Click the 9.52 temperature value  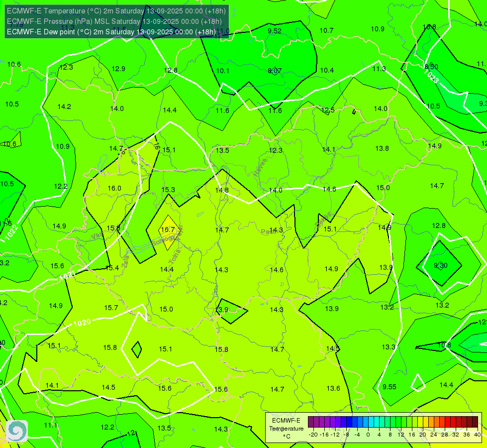tap(275, 31)
